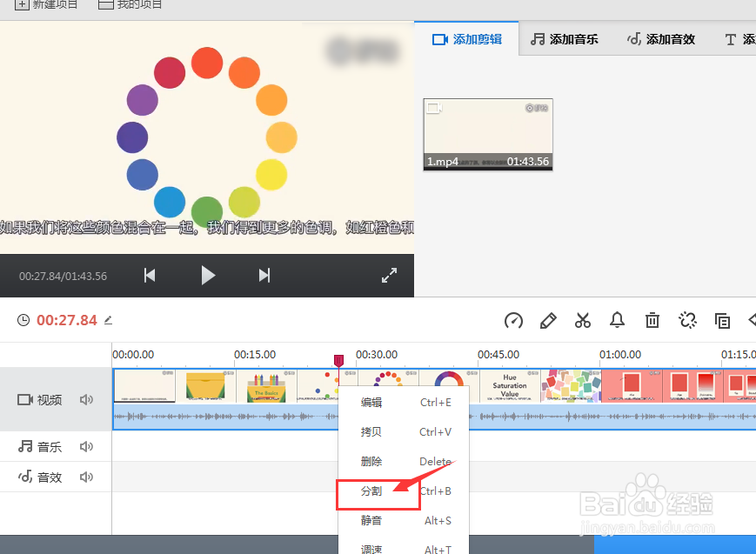The width and height of the screenshot is (756, 554).
Task: Mute the 音效 sound effects track speaker
Action: [x=86, y=477]
